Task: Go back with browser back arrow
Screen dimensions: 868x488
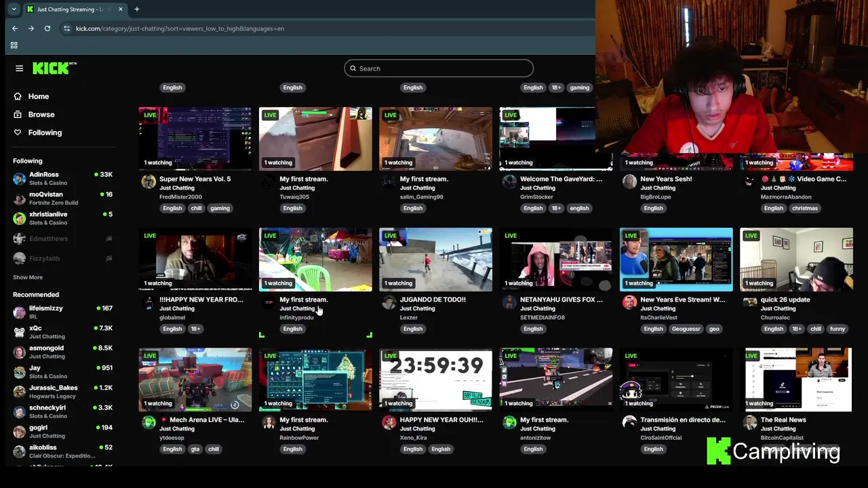Action: click(15, 28)
